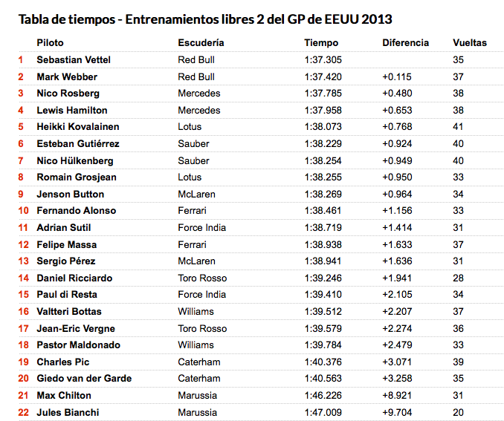Click the lap time 1:37.305
This screenshot has height=421, width=504.
click(x=323, y=59)
